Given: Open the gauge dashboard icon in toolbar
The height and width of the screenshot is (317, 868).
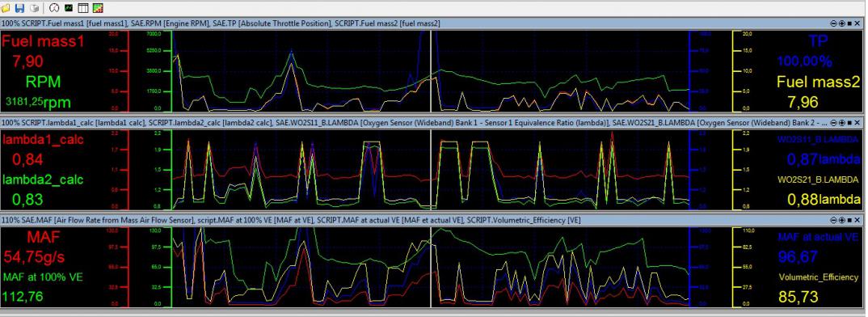Looking at the screenshot, I should click(54, 8).
